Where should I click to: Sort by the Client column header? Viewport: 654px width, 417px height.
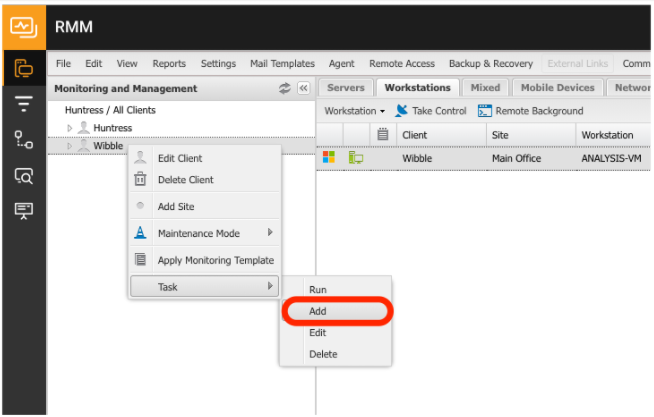point(442,135)
